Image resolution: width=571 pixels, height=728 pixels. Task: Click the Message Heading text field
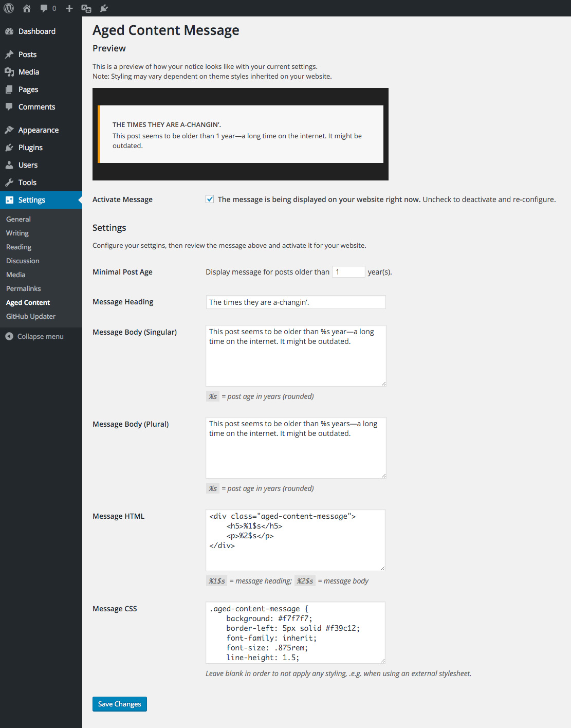[296, 302]
